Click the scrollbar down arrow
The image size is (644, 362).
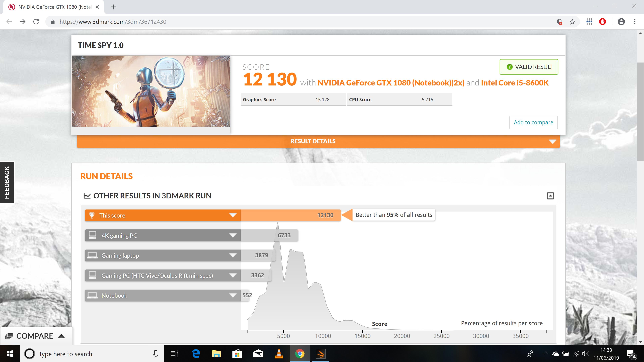point(640,342)
